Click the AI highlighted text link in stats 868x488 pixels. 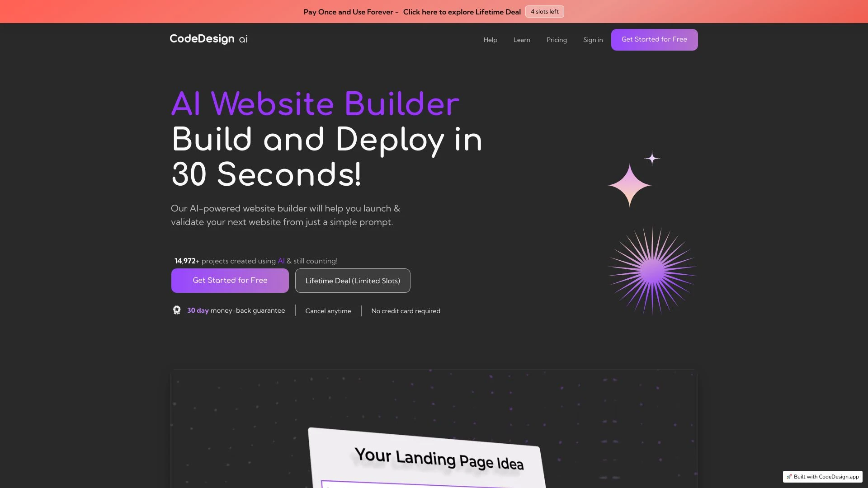[x=281, y=260]
